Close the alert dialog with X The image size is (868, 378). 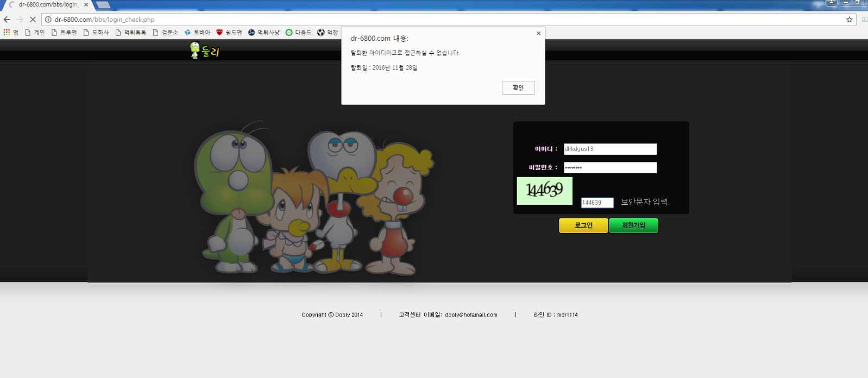pos(538,33)
